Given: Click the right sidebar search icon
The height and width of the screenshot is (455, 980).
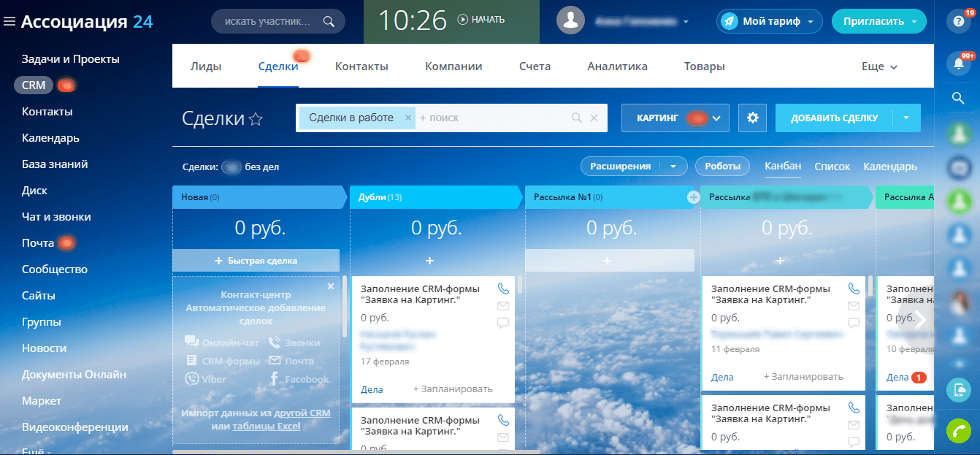Looking at the screenshot, I should [x=957, y=98].
